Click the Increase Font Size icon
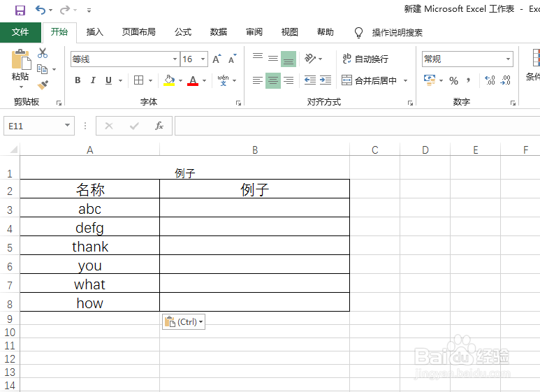This screenshot has width=540, height=392. pyautogui.click(x=217, y=59)
